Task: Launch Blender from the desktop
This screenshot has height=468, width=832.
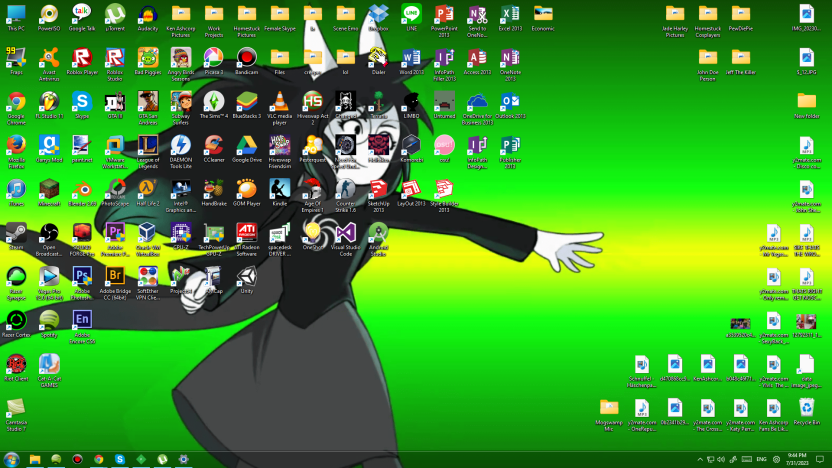Action: click(82, 188)
